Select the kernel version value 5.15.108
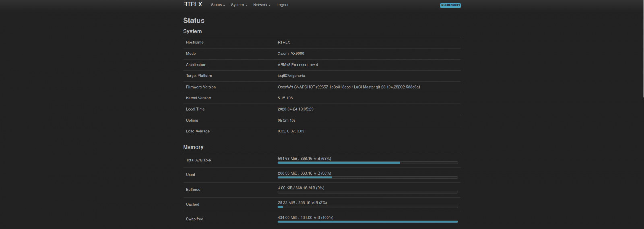The image size is (644, 229). point(285,98)
